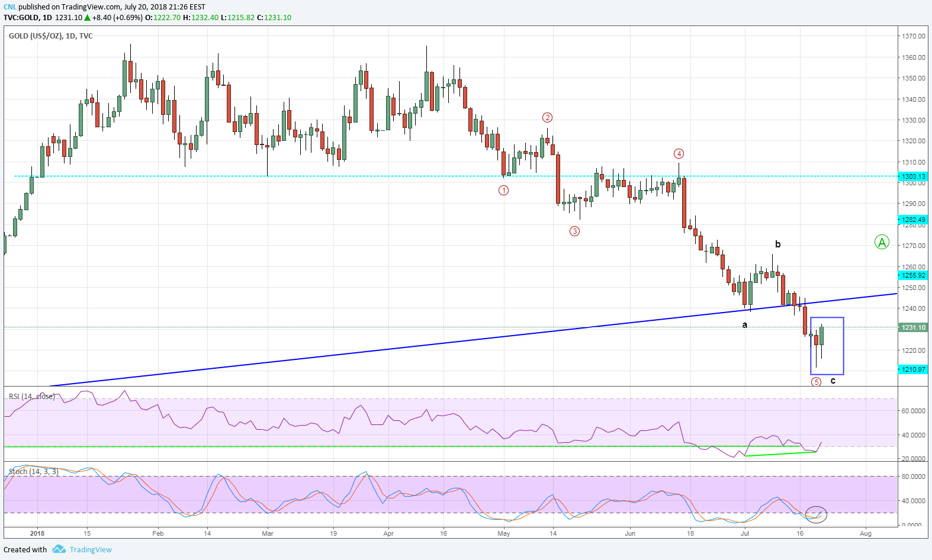Select the circled wave 3 label
This screenshot has width=932, height=560.
coord(574,231)
